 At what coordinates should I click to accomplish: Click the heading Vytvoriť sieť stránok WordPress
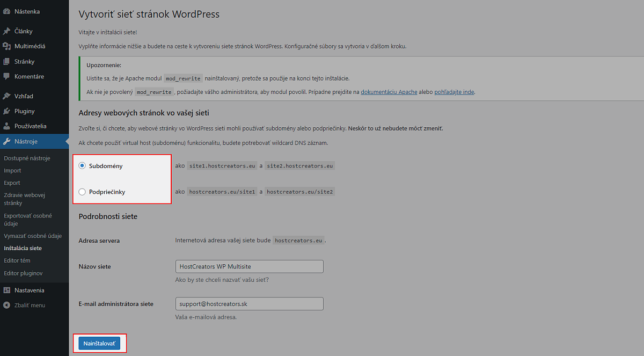pos(149,14)
